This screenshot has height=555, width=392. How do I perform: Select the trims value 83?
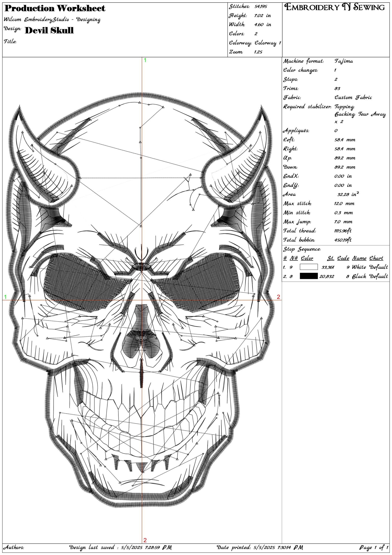point(337,88)
